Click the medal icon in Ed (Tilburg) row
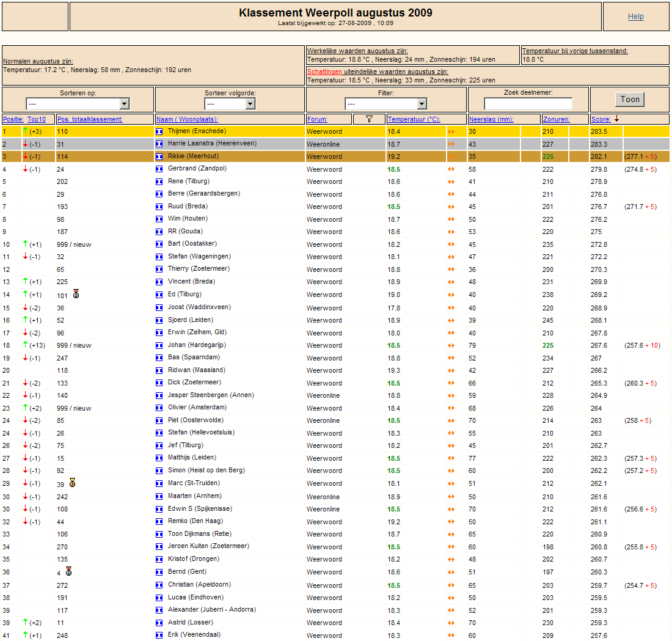Viewport: 672px width, 641px height. [x=76, y=294]
